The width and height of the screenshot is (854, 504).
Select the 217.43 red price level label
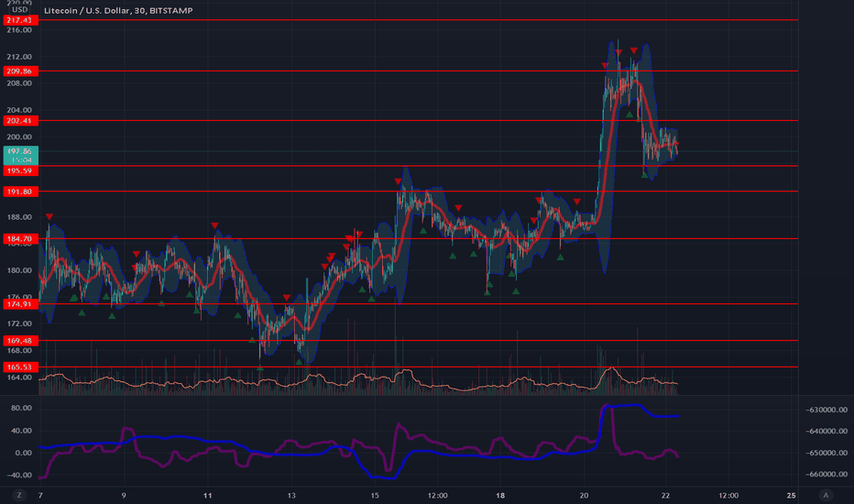tap(20, 20)
